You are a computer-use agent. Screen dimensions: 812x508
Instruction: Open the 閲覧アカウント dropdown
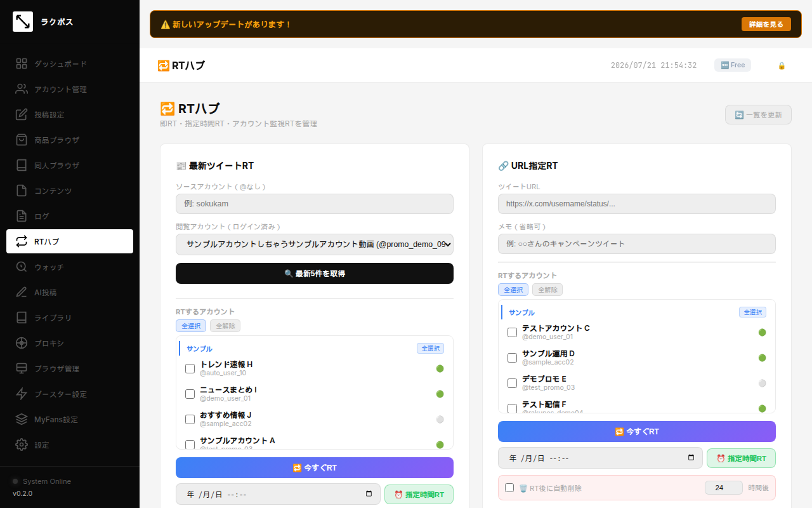pyautogui.click(x=315, y=244)
